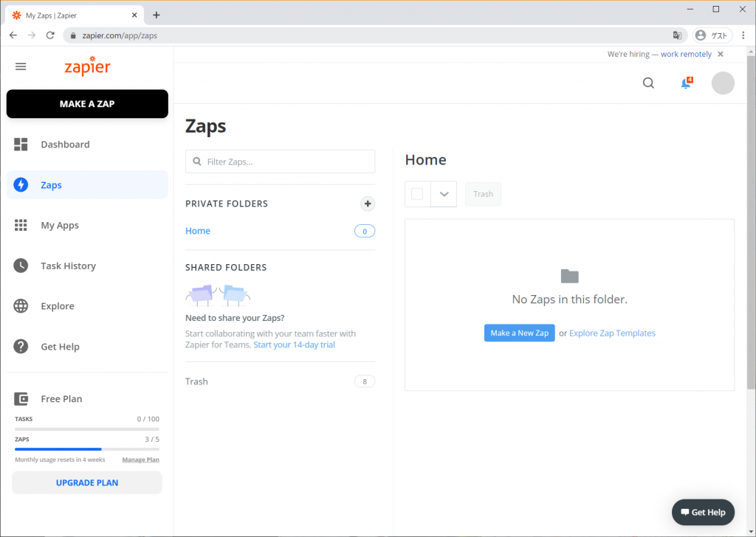Open the Trash folder

[196, 381]
